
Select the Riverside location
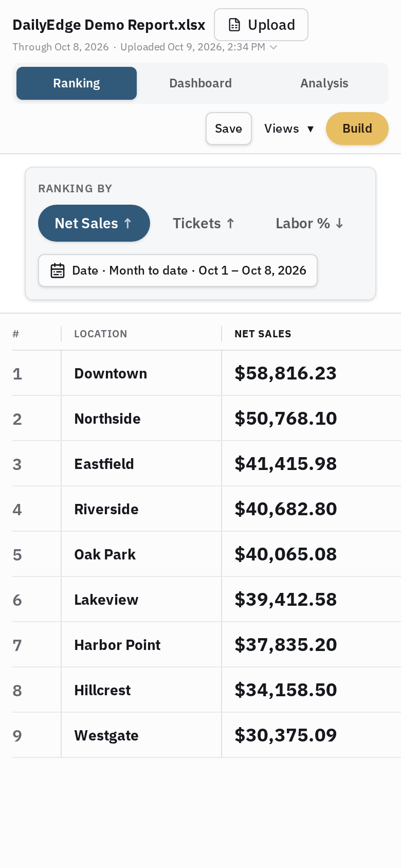(x=106, y=509)
